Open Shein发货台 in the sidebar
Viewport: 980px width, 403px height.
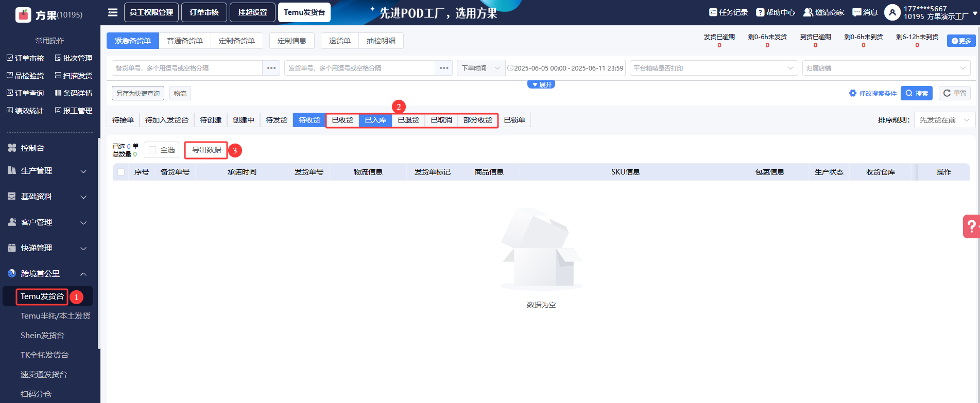(42, 335)
